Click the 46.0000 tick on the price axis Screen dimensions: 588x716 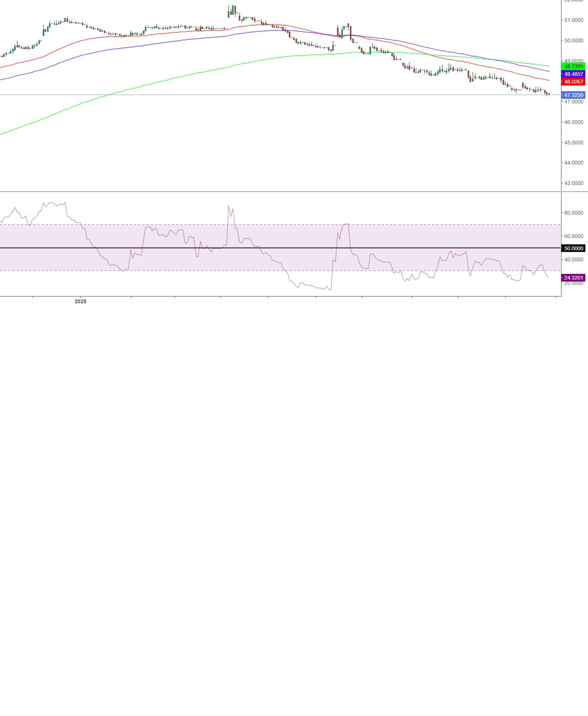click(574, 122)
